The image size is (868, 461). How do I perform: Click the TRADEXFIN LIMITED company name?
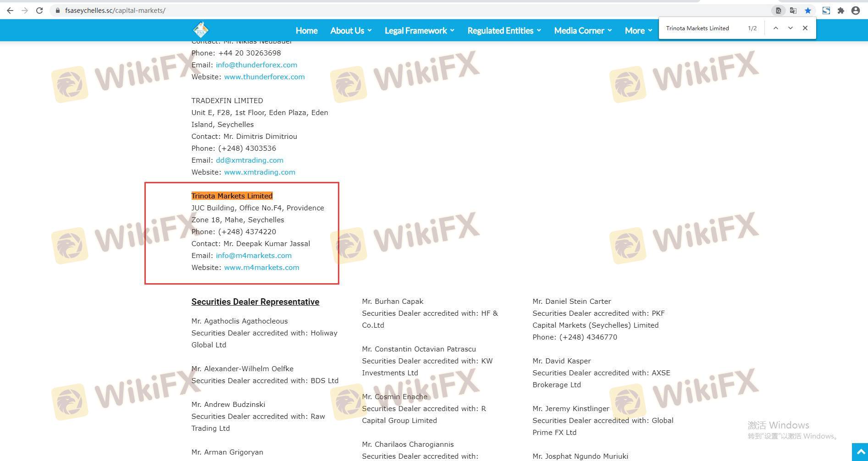[x=227, y=101]
